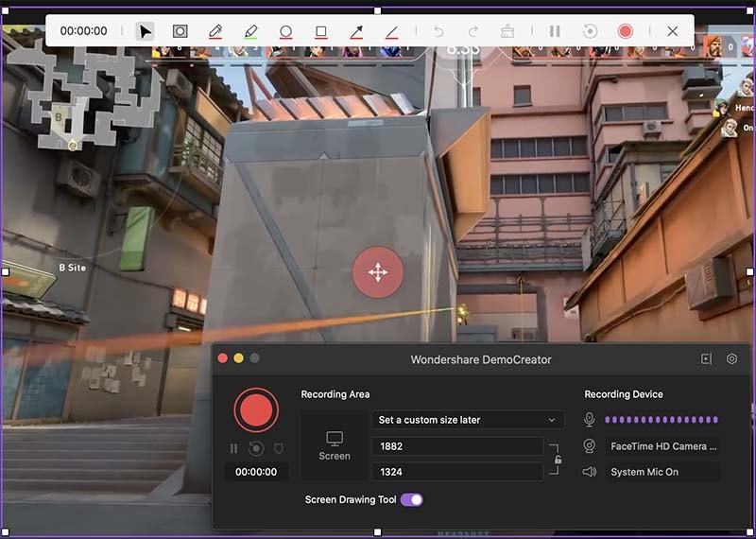Click the top center resize handle of capture frame
The width and height of the screenshot is (756, 539).
click(377, 10)
